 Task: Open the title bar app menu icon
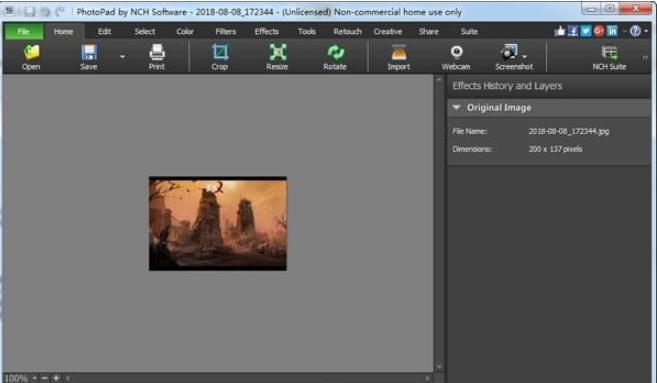pos(9,11)
